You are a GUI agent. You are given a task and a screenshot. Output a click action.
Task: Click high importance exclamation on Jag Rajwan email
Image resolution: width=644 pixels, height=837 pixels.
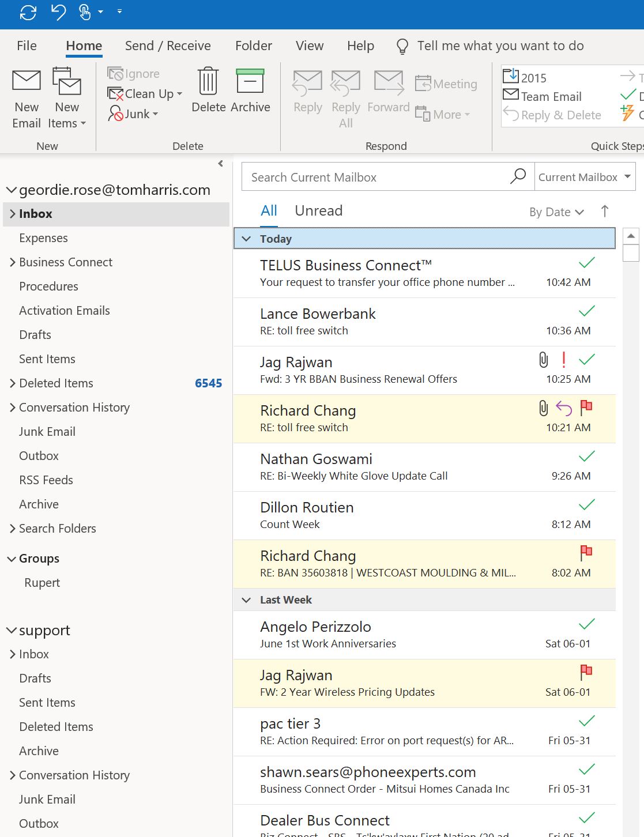(x=563, y=360)
